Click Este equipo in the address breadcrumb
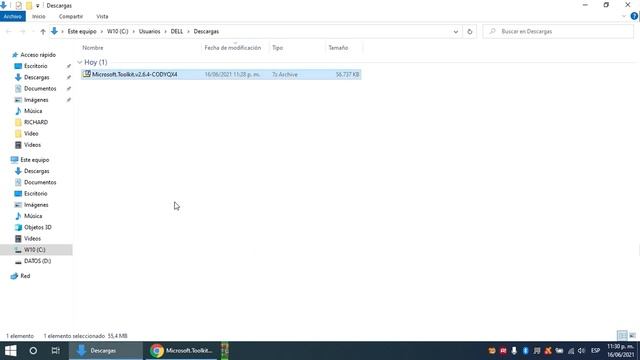This screenshot has width=640, height=360. 82,31
